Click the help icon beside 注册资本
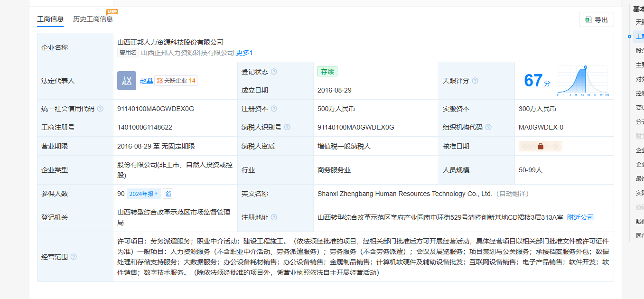This screenshot has width=644, height=299. coord(274,109)
